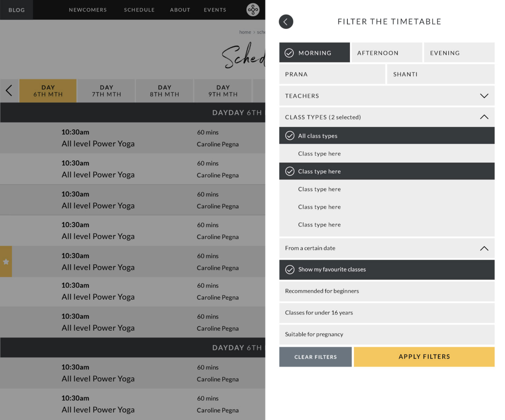Enable Recommended for beginners filter
The width and height of the screenshot is (505, 420).
coord(387,291)
